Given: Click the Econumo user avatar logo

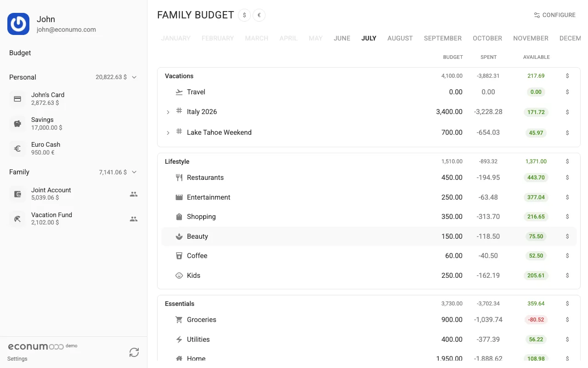Looking at the screenshot, I should [x=18, y=24].
